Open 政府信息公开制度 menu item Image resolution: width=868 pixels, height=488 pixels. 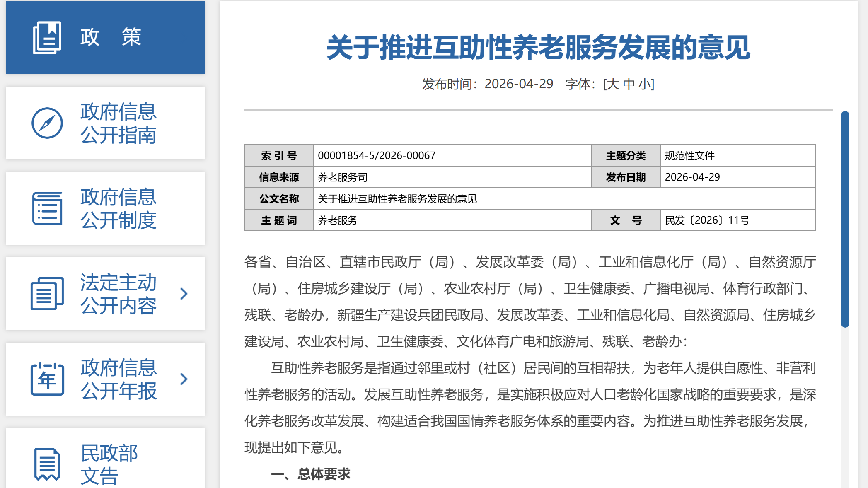pos(105,208)
